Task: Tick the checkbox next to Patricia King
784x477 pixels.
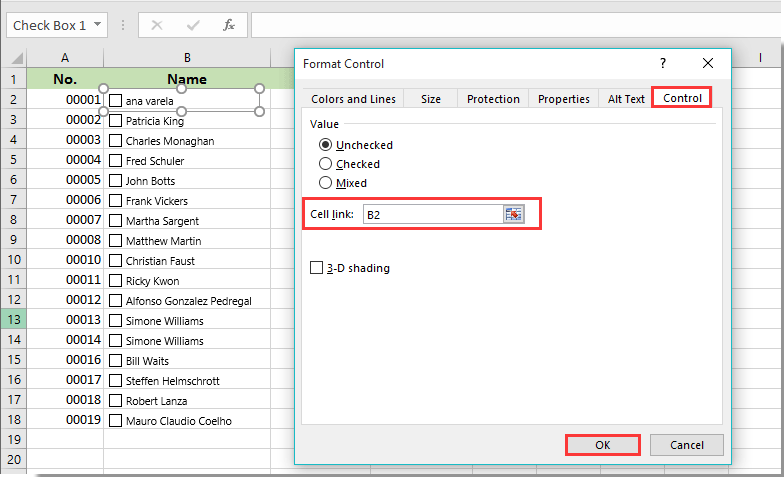Action: tap(116, 121)
